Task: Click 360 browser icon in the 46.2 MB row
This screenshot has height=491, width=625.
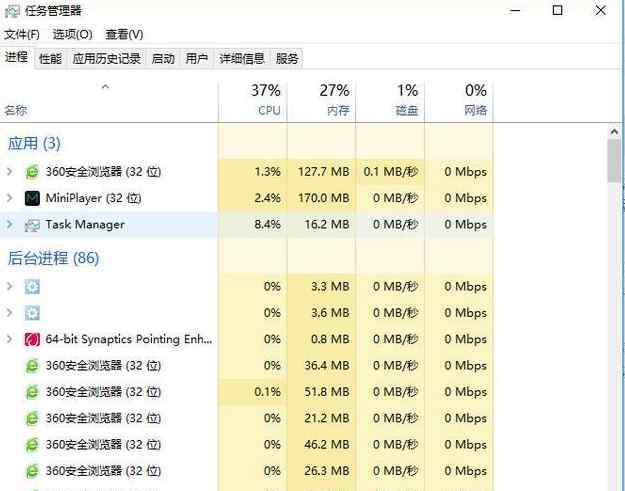Action: click(x=32, y=445)
